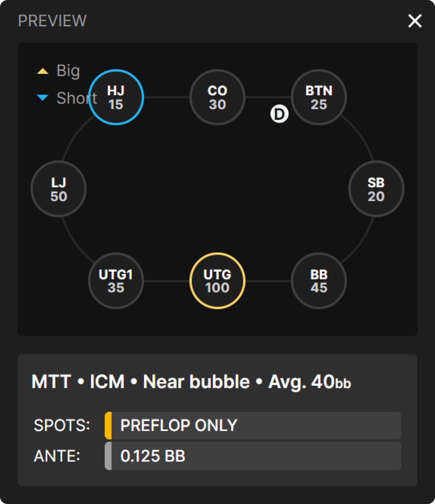Click the PREFLOP ONLY spots field

pos(256,426)
